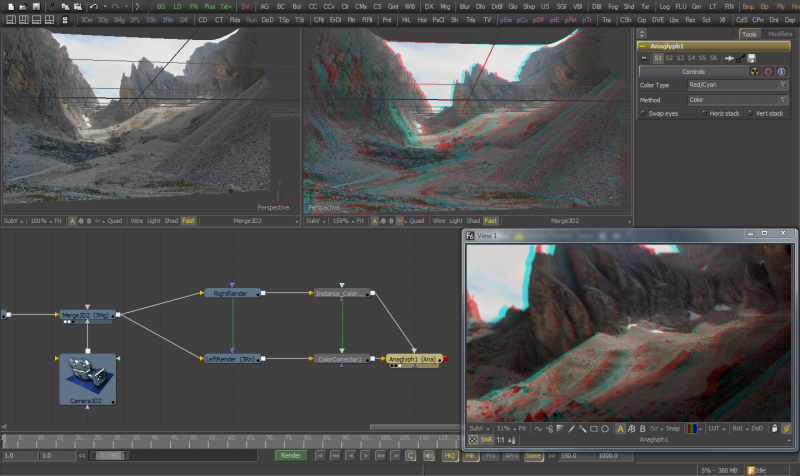
Task: Toggle Light in left 3D view
Action: point(154,221)
